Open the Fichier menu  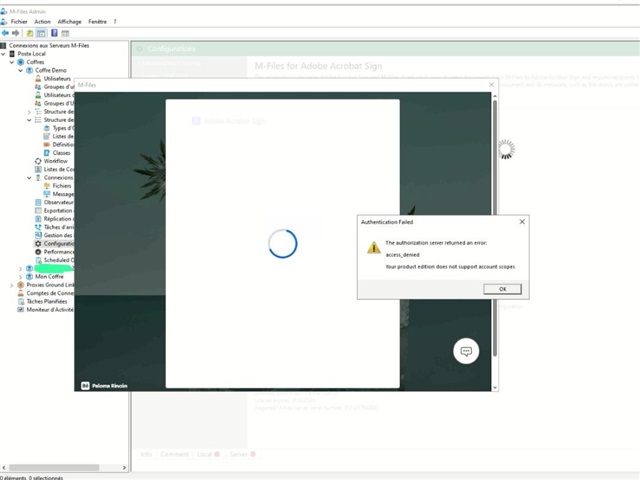click(x=19, y=22)
